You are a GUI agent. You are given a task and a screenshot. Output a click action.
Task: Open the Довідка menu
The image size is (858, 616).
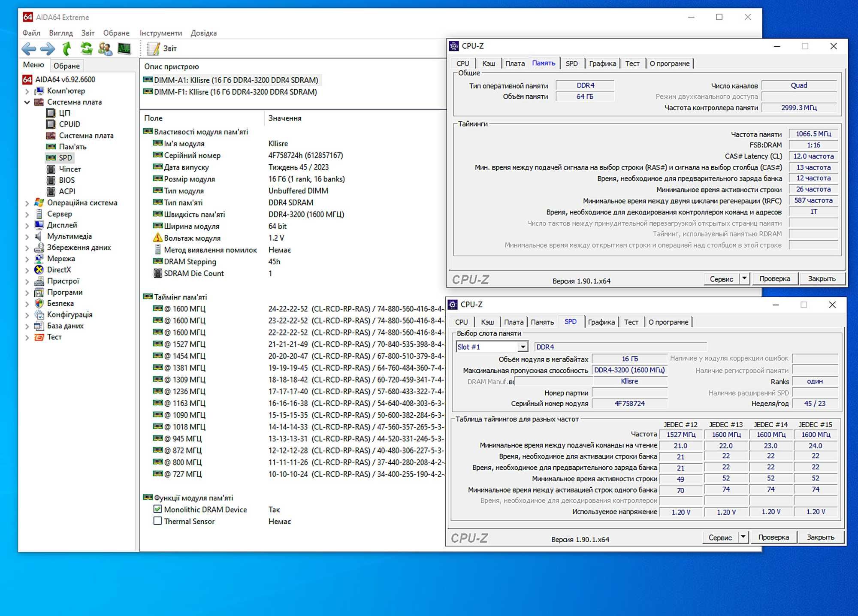coord(204,33)
